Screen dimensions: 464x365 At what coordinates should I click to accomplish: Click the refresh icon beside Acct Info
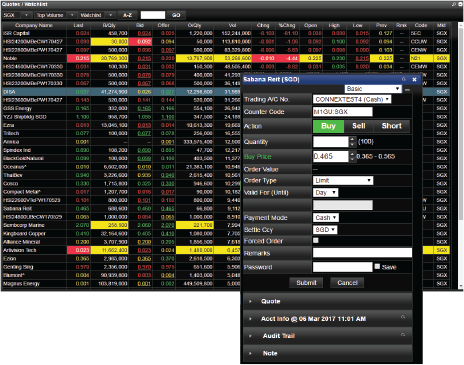403,317
